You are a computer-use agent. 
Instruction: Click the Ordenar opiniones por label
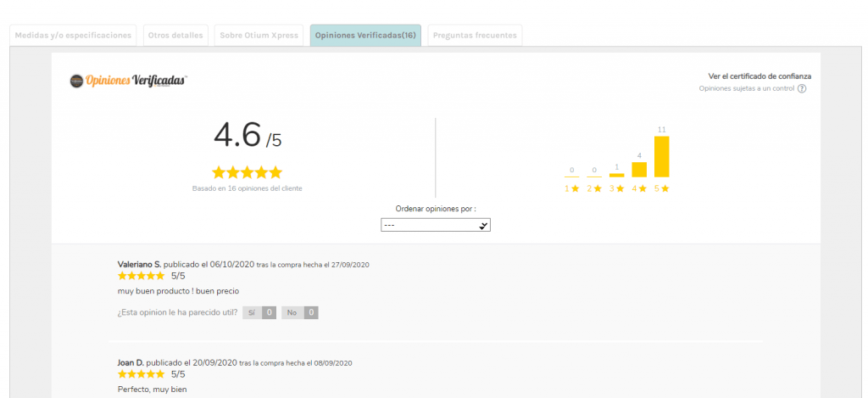click(436, 209)
